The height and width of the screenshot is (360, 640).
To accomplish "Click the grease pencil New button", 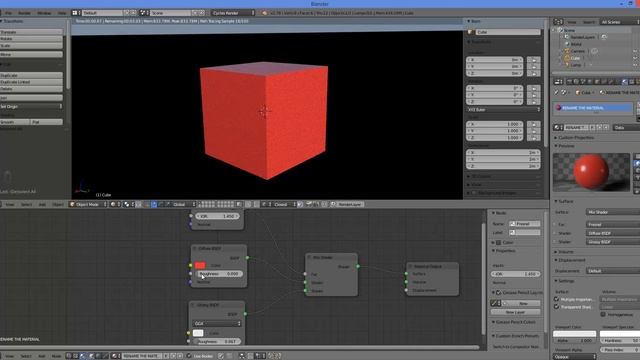I will pos(524,303).
